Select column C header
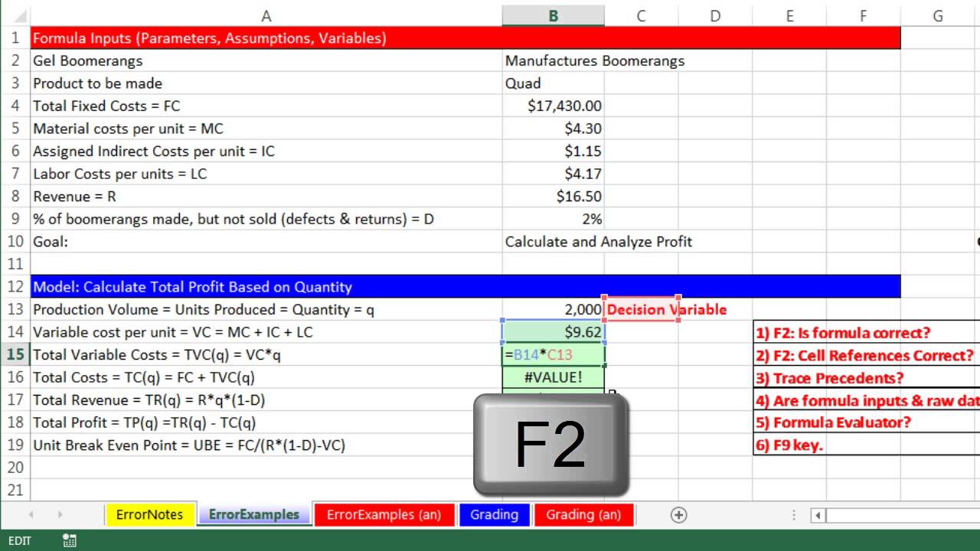 pyautogui.click(x=640, y=15)
